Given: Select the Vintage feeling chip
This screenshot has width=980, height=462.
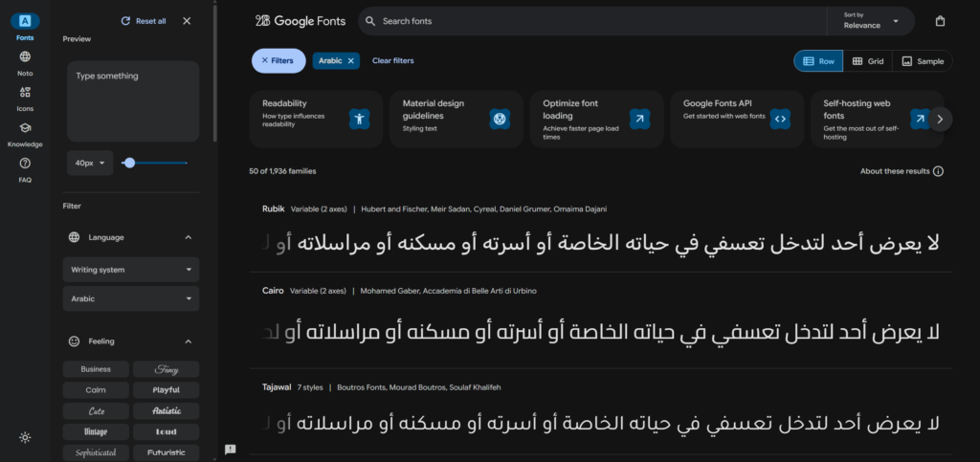Looking at the screenshot, I should (x=96, y=432).
